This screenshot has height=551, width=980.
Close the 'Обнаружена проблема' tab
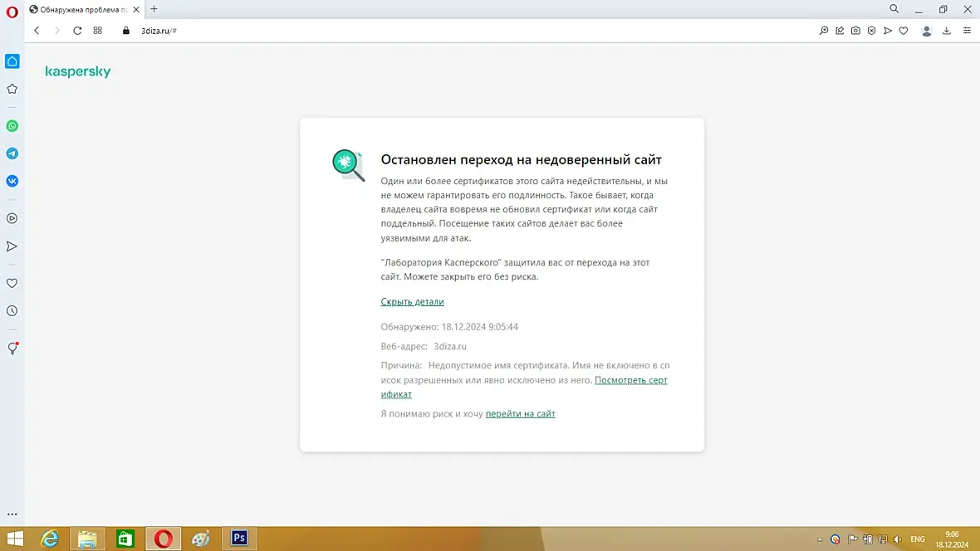coord(136,9)
